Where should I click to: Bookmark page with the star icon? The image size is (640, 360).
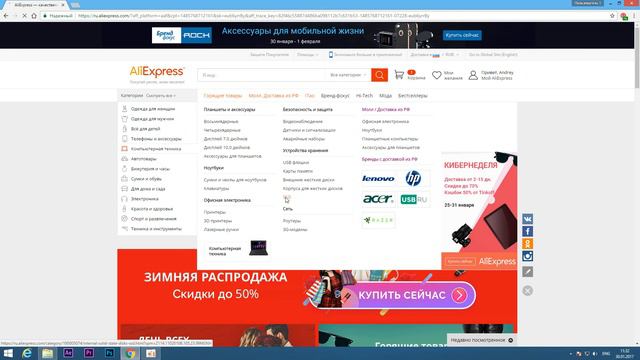tap(612, 16)
